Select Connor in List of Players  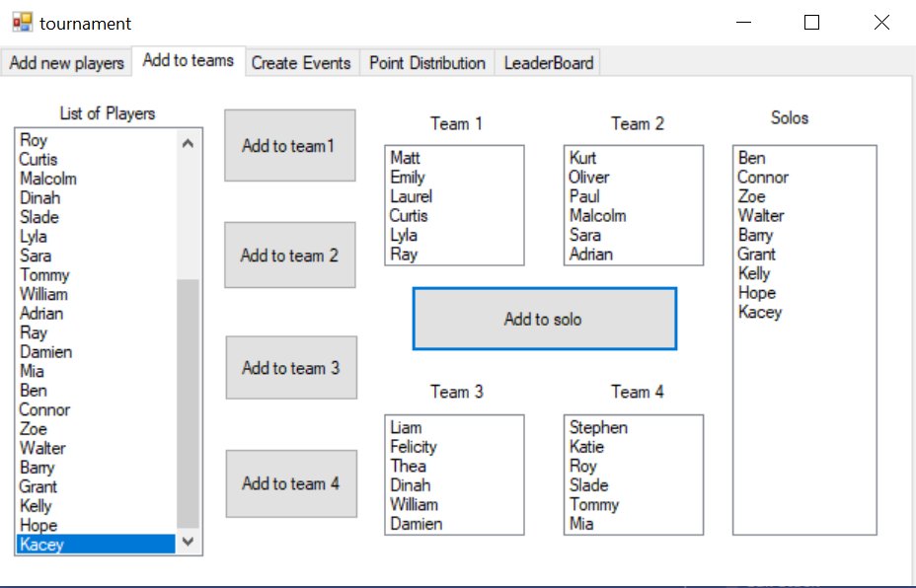click(96, 409)
